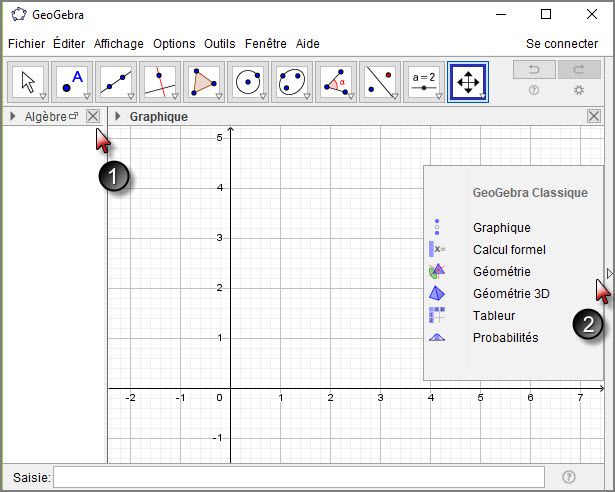Select the Point tool

point(72,82)
